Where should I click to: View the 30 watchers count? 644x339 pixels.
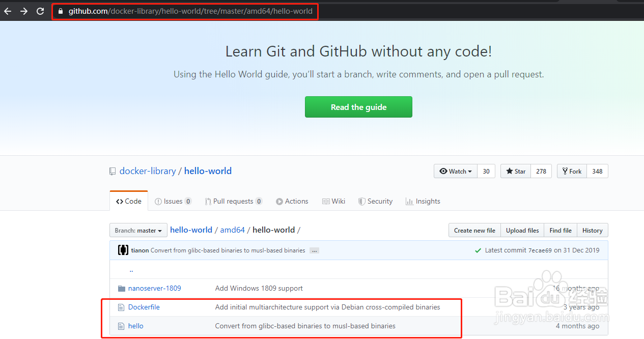tap(486, 171)
